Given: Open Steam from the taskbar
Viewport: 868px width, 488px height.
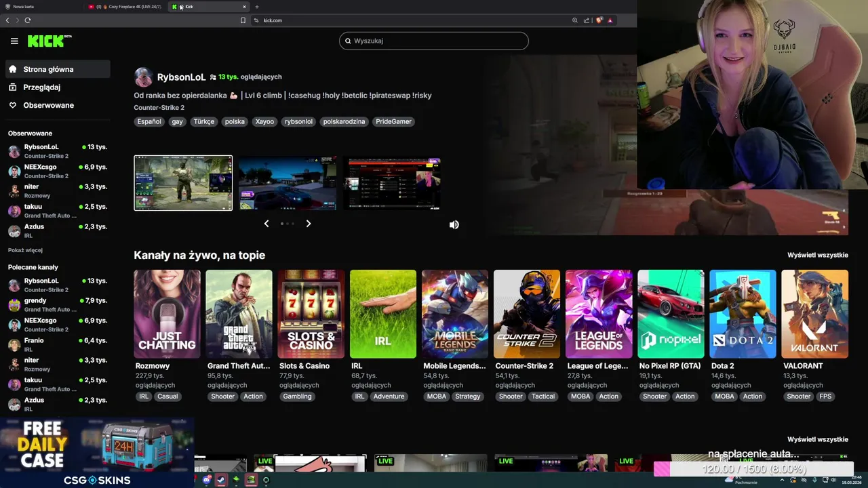Looking at the screenshot, I should coord(221,480).
